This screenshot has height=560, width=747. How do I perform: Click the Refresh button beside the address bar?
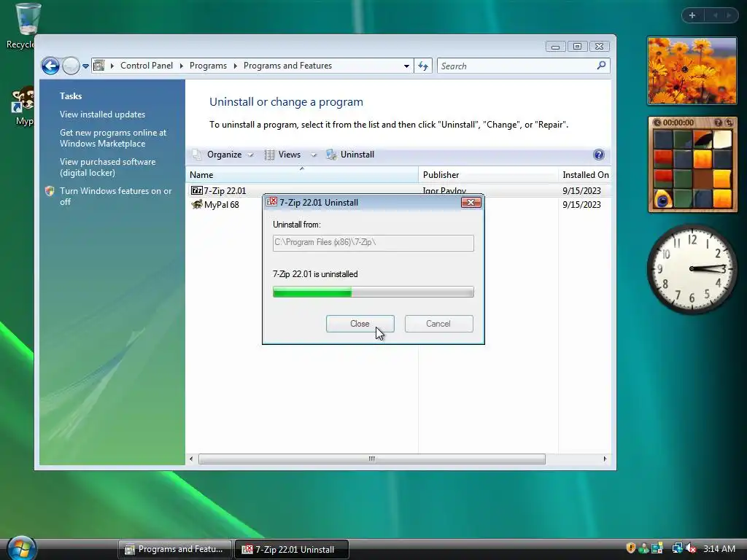click(423, 66)
